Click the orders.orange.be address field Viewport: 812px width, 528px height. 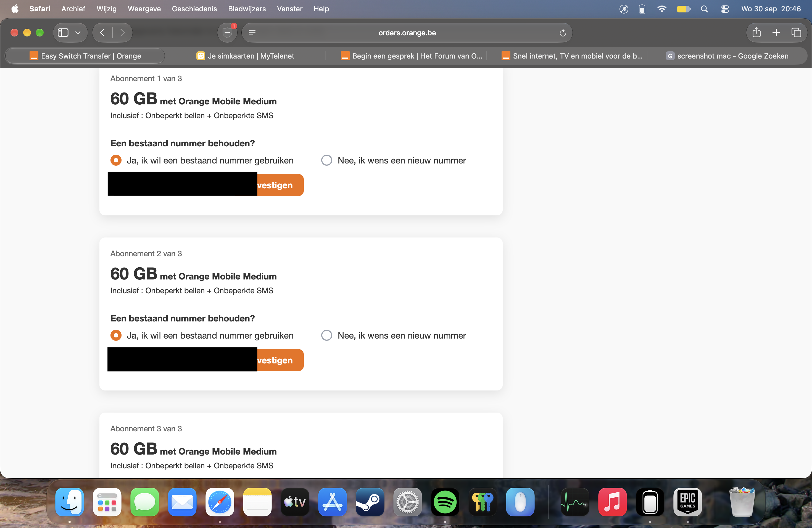(x=407, y=33)
